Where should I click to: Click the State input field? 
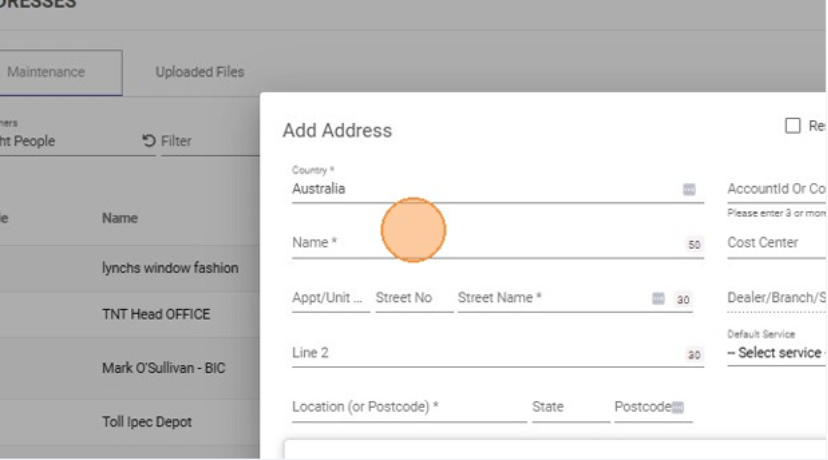[x=568, y=407]
